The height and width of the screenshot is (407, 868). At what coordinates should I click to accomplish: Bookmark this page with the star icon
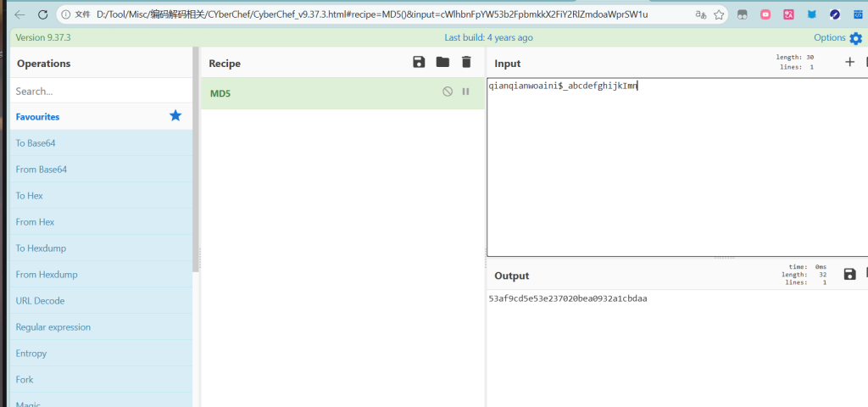coord(719,14)
